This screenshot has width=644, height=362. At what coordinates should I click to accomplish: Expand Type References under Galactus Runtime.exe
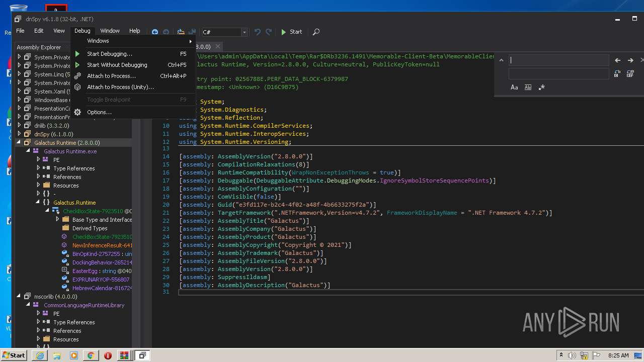pyautogui.click(x=38, y=168)
